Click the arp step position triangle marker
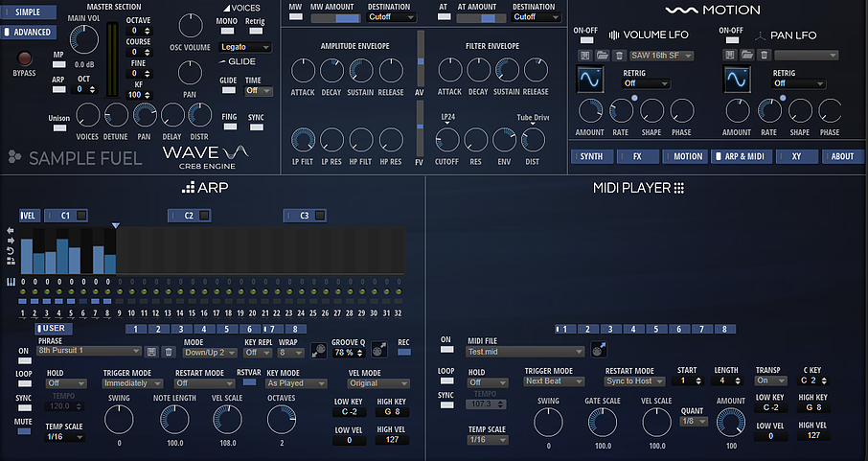The width and height of the screenshot is (868, 461). coord(115,225)
